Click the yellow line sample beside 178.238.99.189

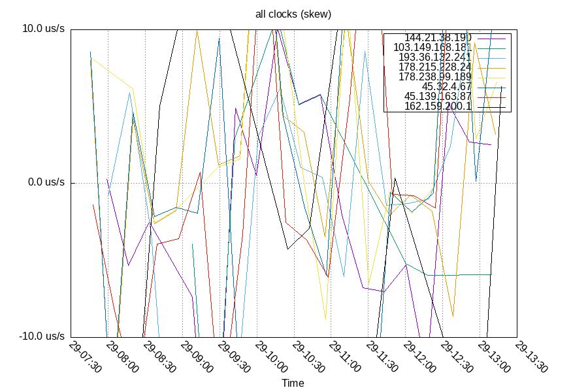pyautogui.click(x=491, y=77)
